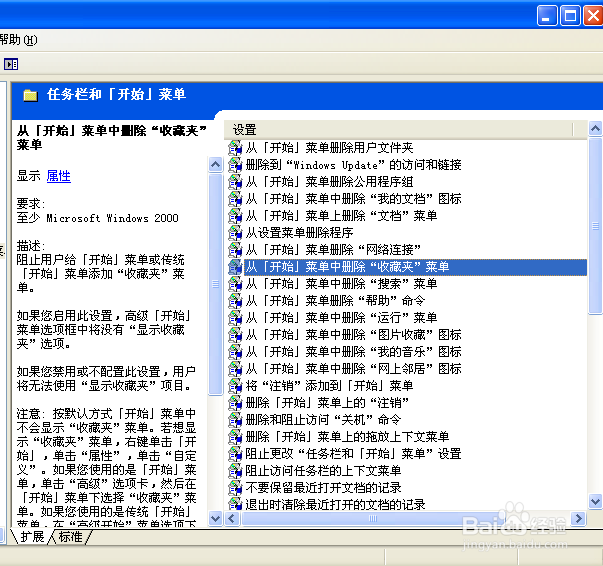603x566 pixels.
Task: Select 从「开始」菜单删除用户文件夹
Action: click(329, 148)
